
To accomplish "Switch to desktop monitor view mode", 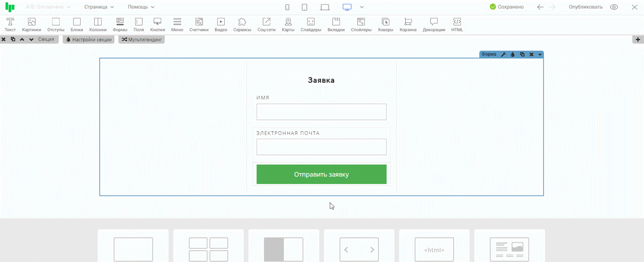I will tap(347, 7).
